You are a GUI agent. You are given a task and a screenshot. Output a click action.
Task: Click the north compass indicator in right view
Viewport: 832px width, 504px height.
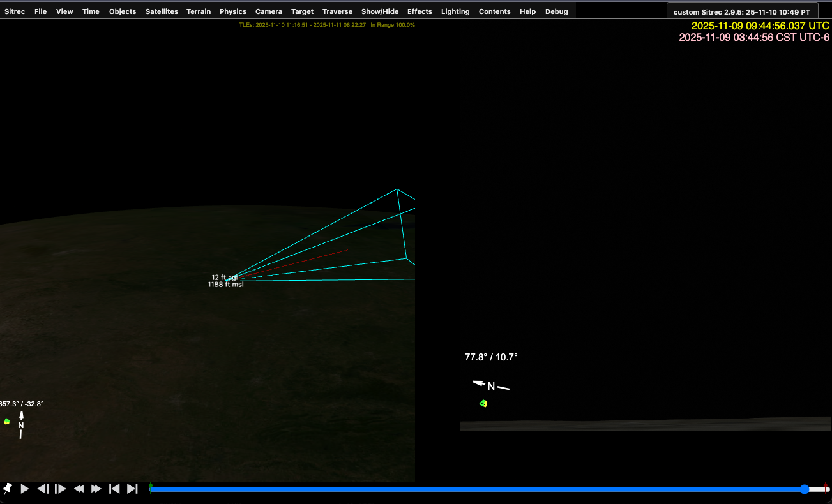click(490, 386)
